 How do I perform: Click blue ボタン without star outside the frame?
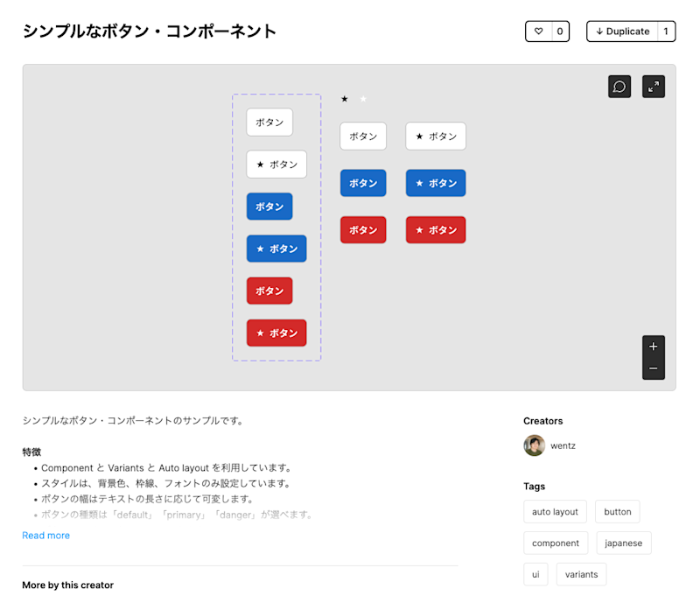point(363,183)
